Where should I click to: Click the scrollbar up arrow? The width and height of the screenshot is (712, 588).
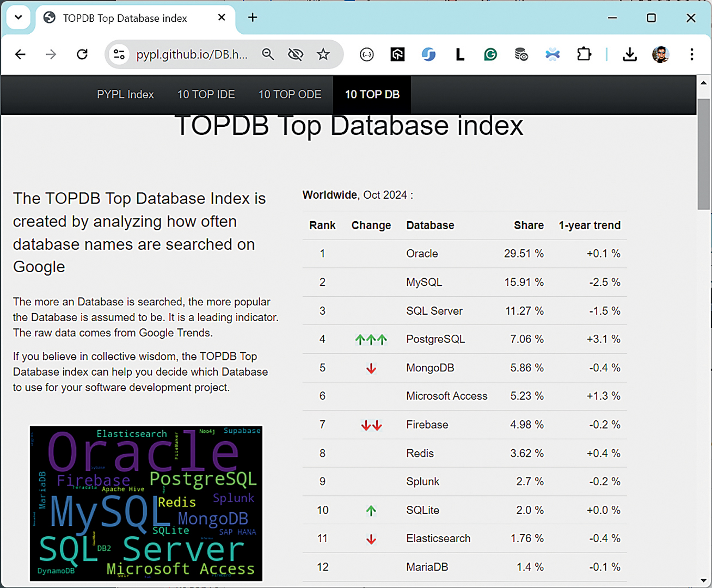pos(704,83)
